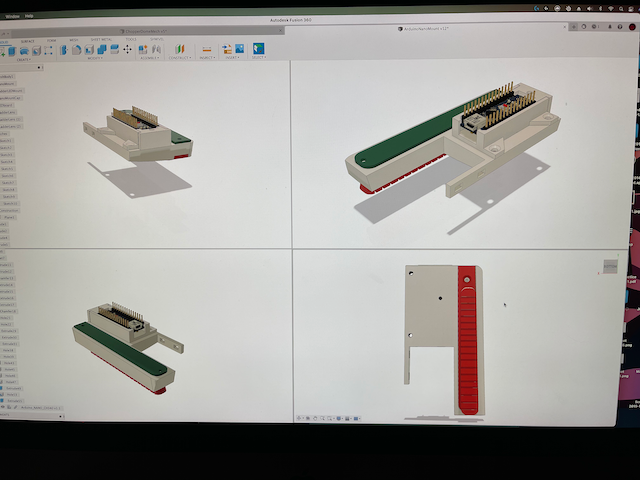Activate the Move/Copy arrows tool

[127, 49]
